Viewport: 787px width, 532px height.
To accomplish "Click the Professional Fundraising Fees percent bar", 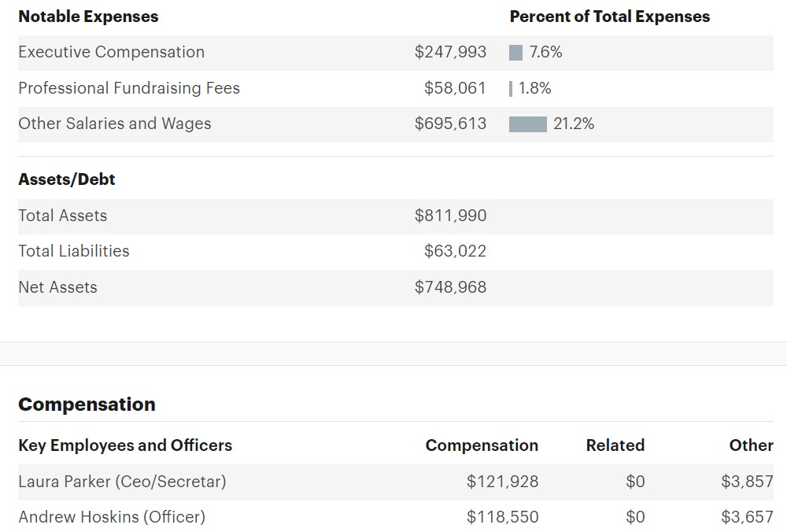I will click(x=511, y=89).
